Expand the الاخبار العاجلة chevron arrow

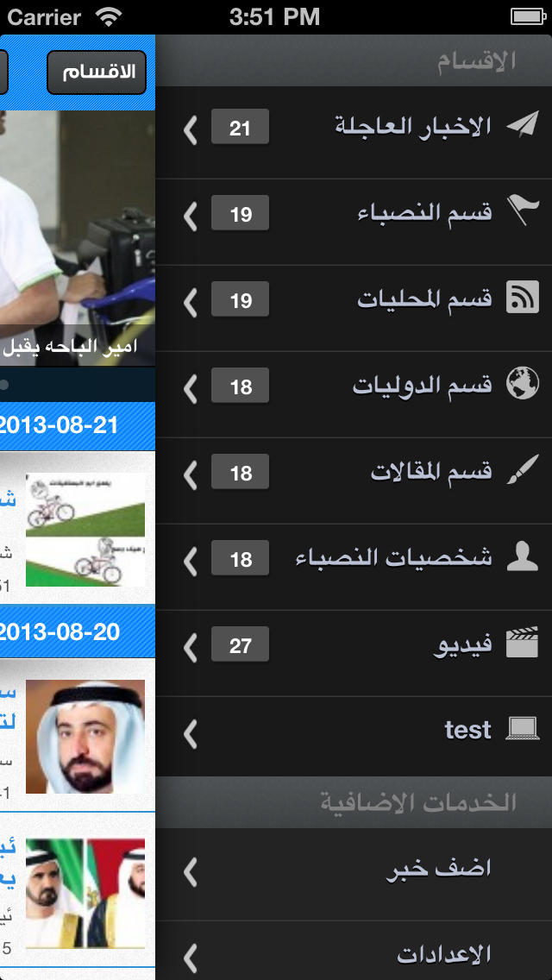pos(191,129)
